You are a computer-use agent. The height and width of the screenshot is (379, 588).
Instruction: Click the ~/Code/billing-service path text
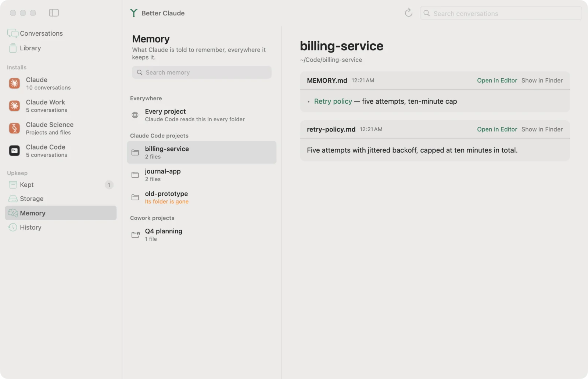[331, 60]
